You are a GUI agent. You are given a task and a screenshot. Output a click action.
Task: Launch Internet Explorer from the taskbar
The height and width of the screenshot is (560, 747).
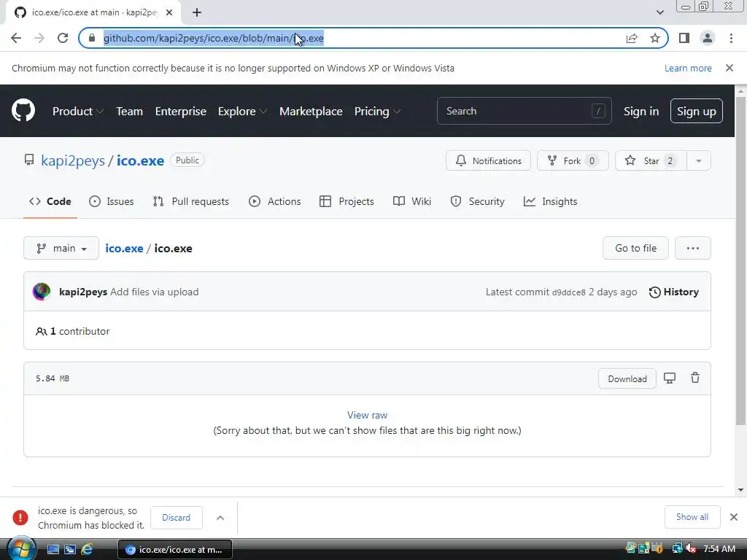pos(87,550)
